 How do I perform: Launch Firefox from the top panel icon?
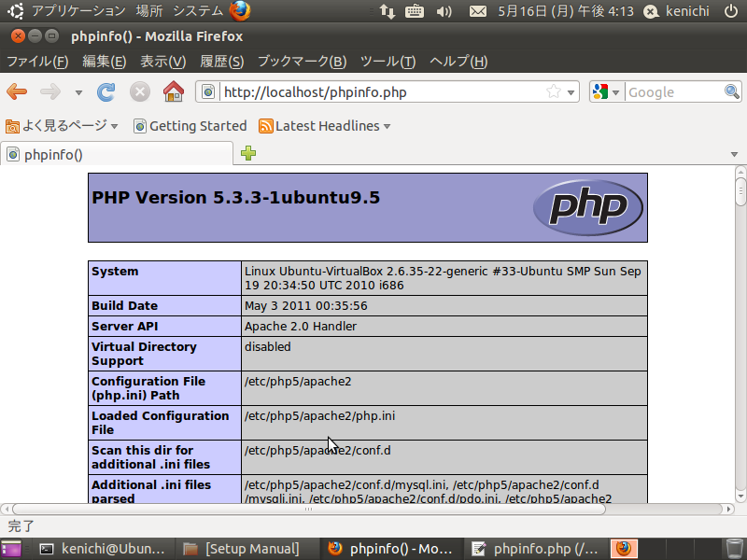click(240, 10)
